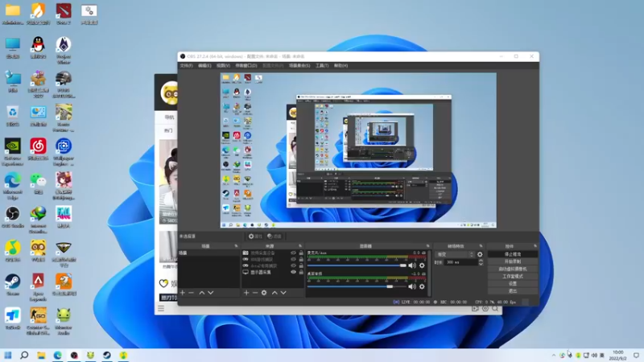Image resolution: width=644 pixels, height=362 pixels.
Task: Click the 300 ms transition duration field
Action: click(x=461, y=262)
